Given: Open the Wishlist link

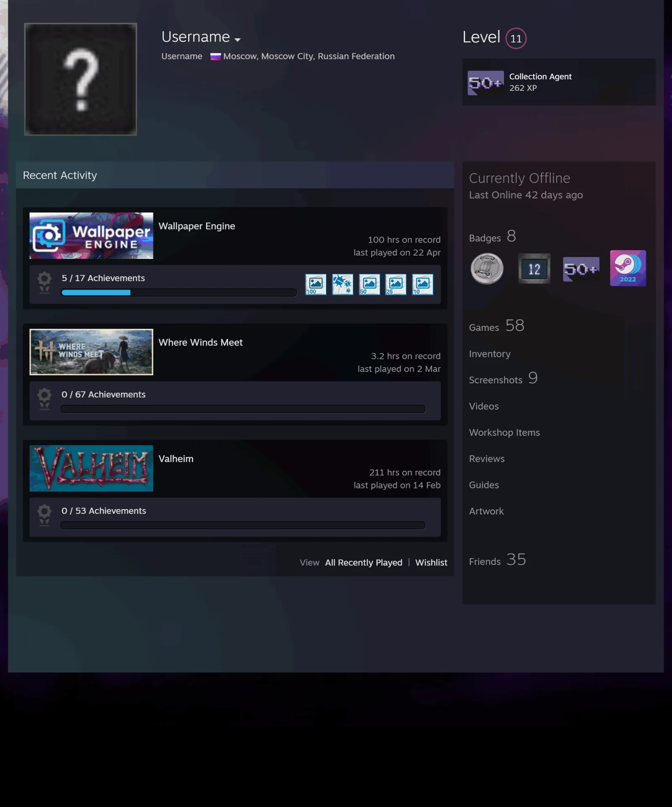Looking at the screenshot, I should (431, 562).
